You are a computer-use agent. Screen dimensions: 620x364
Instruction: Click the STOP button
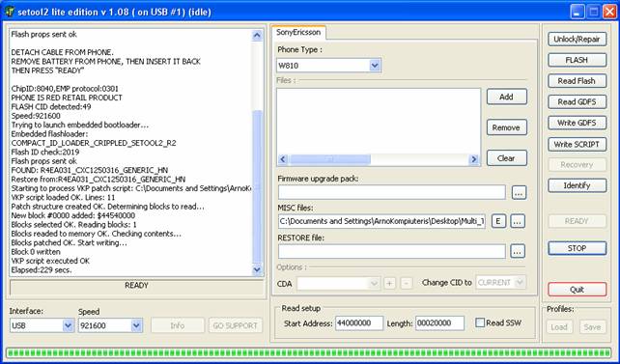click(x=577, y=248)
